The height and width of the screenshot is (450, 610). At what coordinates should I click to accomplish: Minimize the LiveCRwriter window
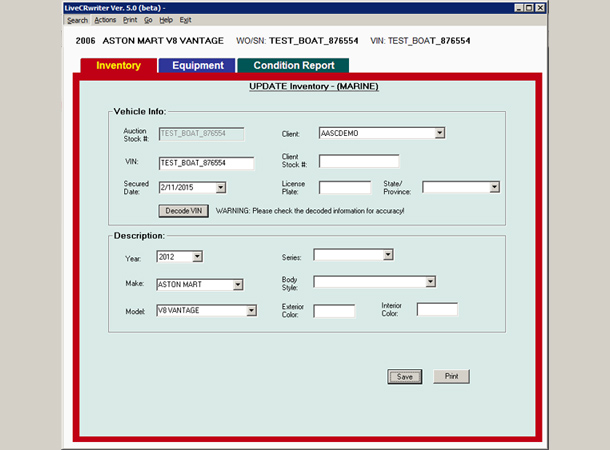click(519, 8)
